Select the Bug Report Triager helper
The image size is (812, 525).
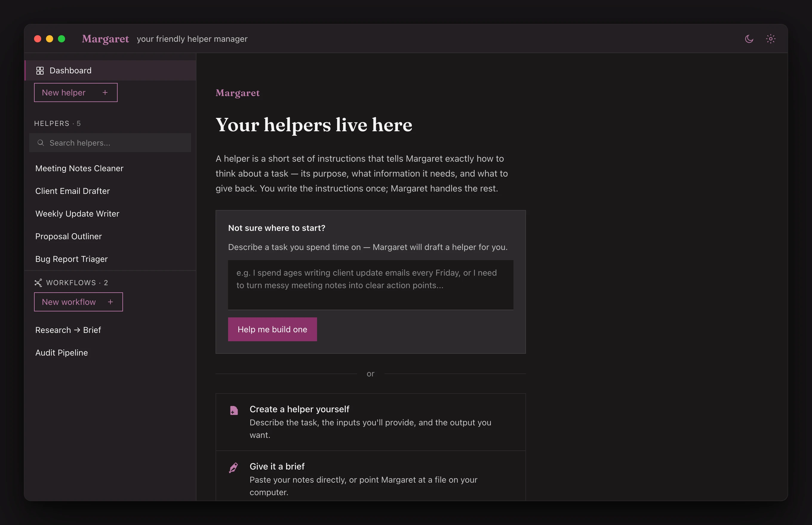pyautogui.click(x=110, y=259)
